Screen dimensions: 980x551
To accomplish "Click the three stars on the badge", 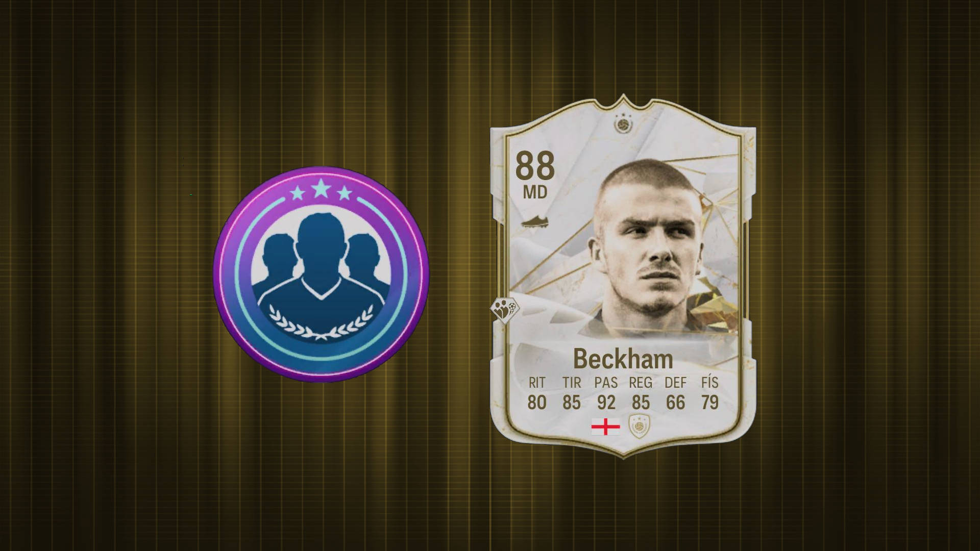I will pos(321,191).
